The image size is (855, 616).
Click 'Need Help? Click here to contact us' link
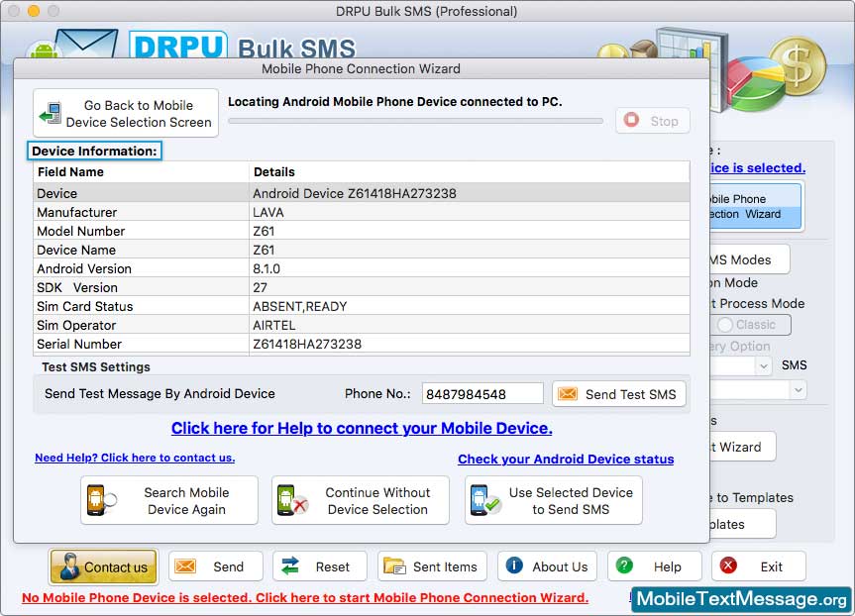pos(135,458)
